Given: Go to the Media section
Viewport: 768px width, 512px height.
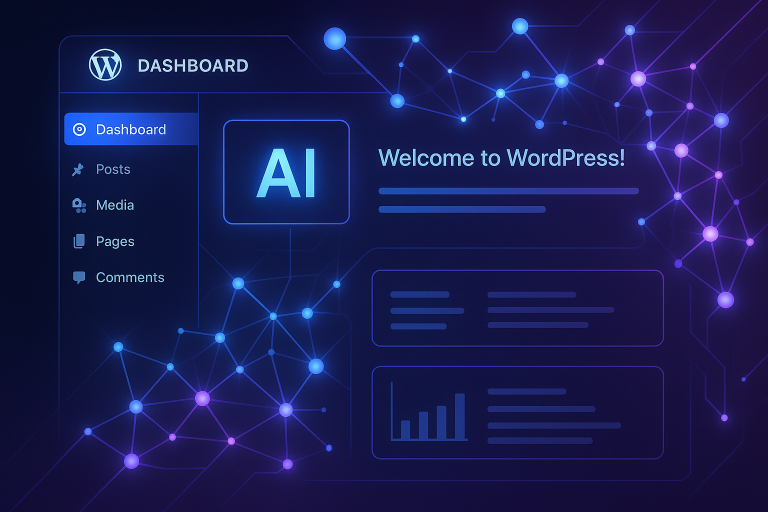Looking at the screenshot, I should pyautogui.click(x=115, y=205).
